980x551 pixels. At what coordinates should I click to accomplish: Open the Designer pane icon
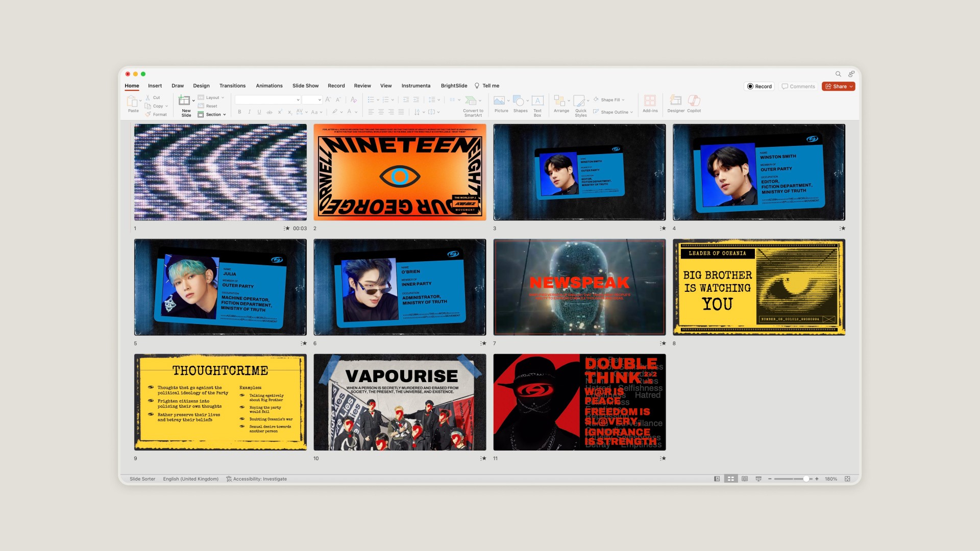675,101
